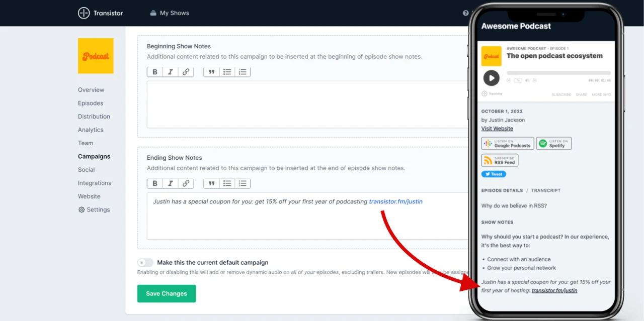The image size is (644, 321).
Task: Open My Shows in the top navigation
Action: click(x=170, y=13)
